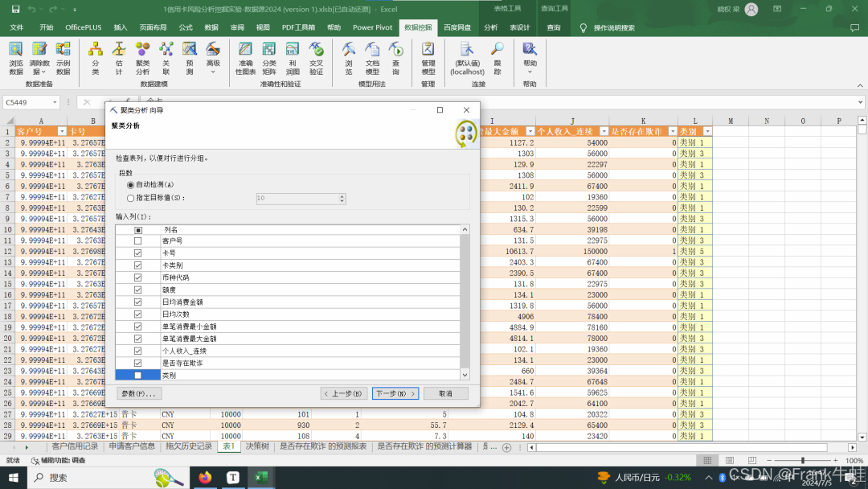Open the 决策树 worksheet tab
868x489 pixels.
pyautogui.click(x=256, y=446)
